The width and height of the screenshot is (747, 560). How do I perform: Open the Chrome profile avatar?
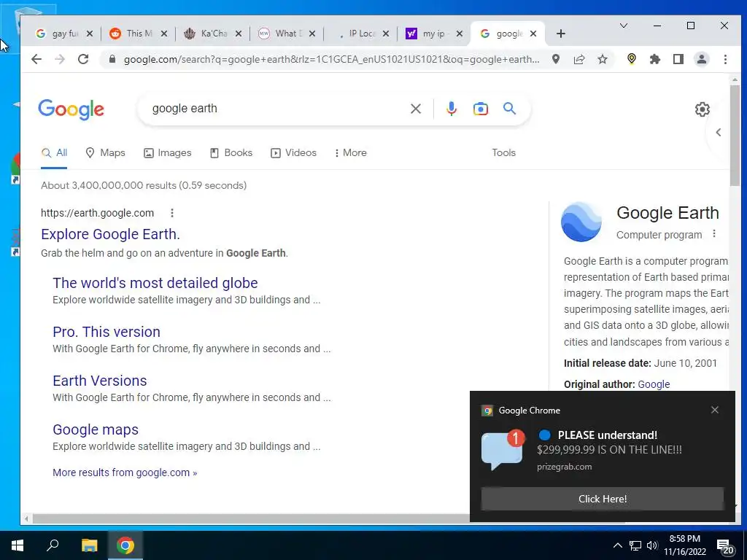702,59
